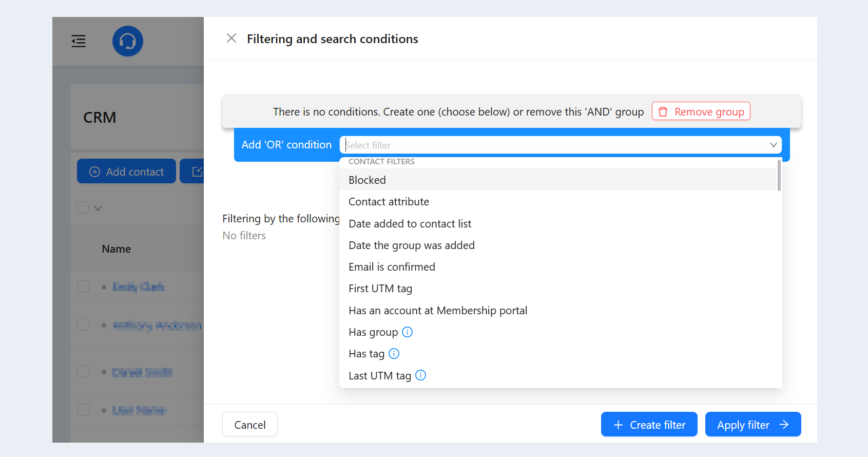Expand the Select filter dropdown arrow
This screenshot has height=457, width=868.
pos(773,145)
